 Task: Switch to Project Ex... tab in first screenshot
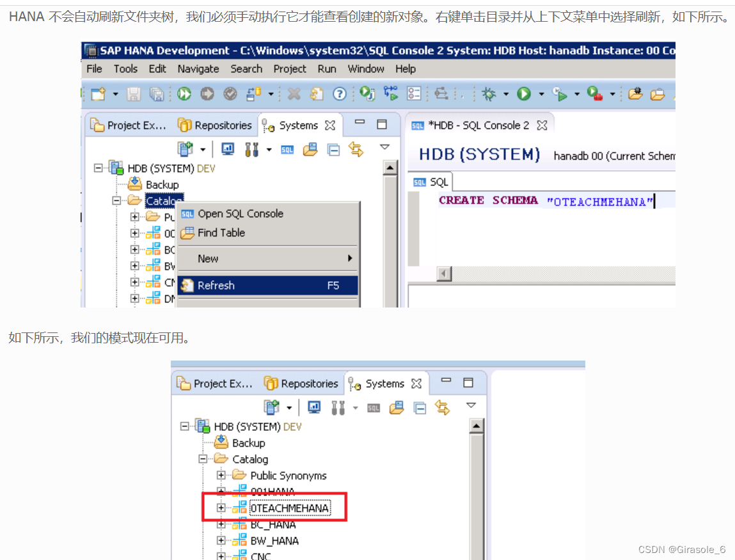pyautogui.click(x=129, y=125)
